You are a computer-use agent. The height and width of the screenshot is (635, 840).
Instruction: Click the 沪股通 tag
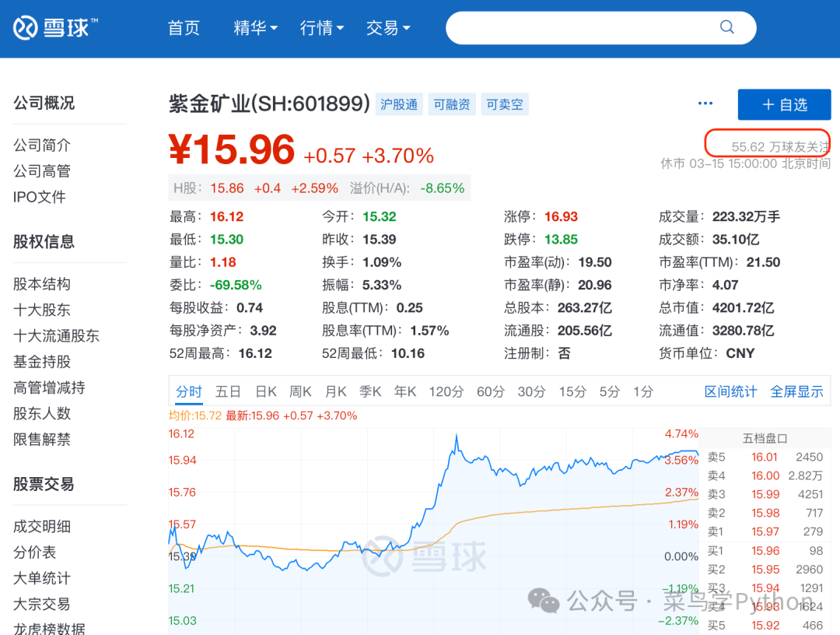click(399, 104)
